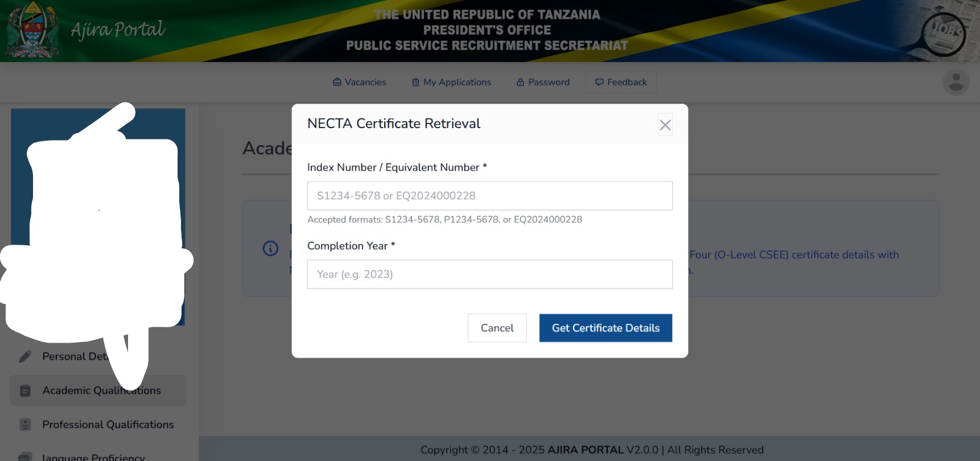
Task: Close the NECTA Certificate Retrieval dialog
Action: (665, 125)
